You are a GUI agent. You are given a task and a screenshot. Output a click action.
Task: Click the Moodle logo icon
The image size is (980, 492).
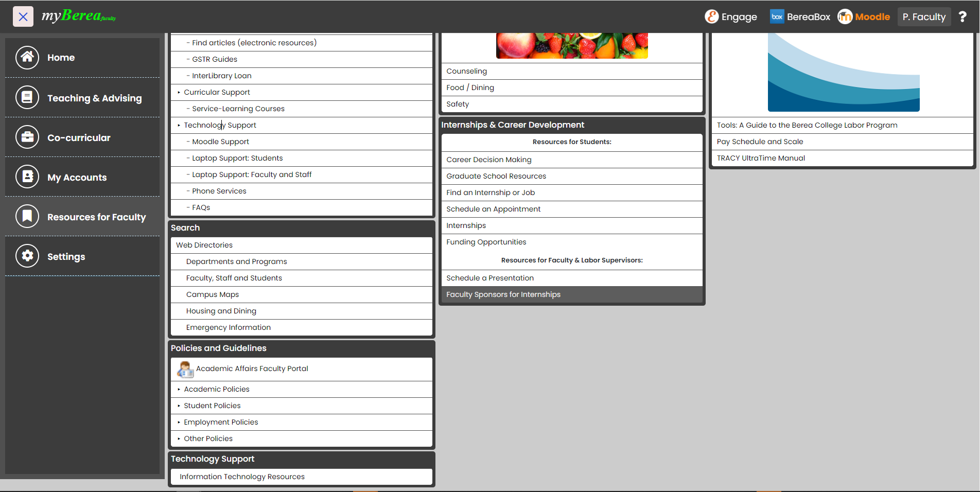pos(845,17)
